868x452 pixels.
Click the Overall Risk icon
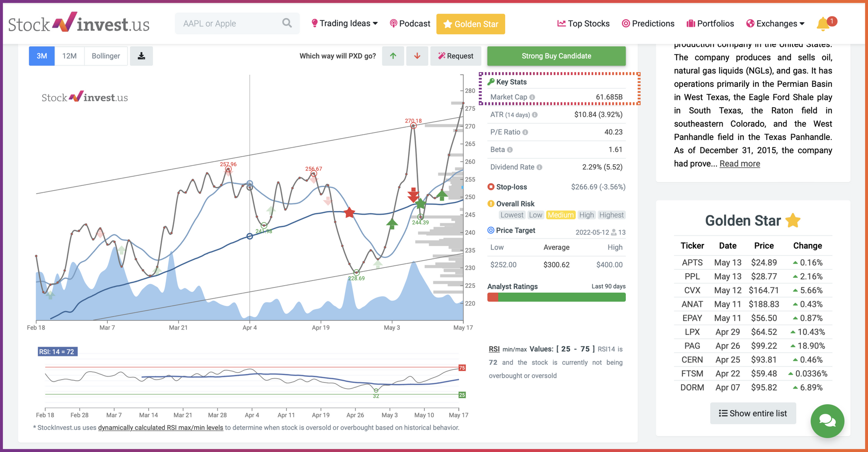[x=491, y=204]
